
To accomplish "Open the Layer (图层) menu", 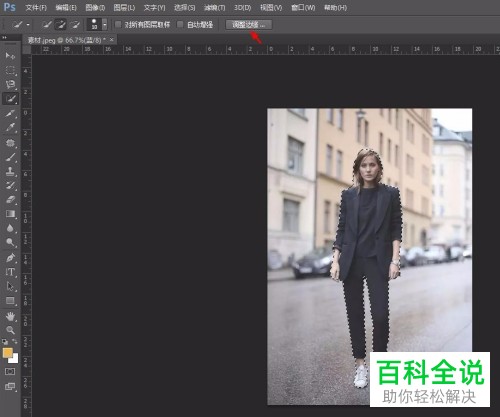I will pos(124,7).
